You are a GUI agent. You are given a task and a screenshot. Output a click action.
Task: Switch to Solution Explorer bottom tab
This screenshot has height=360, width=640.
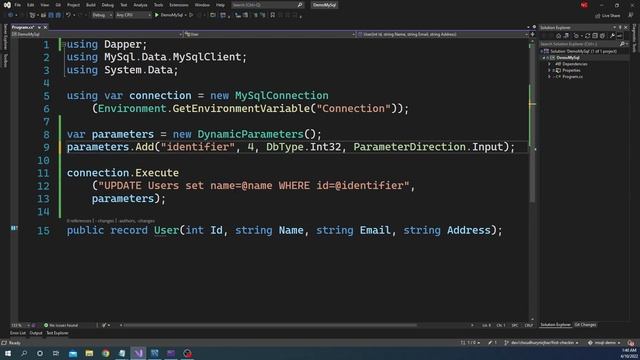click(556, 325)
